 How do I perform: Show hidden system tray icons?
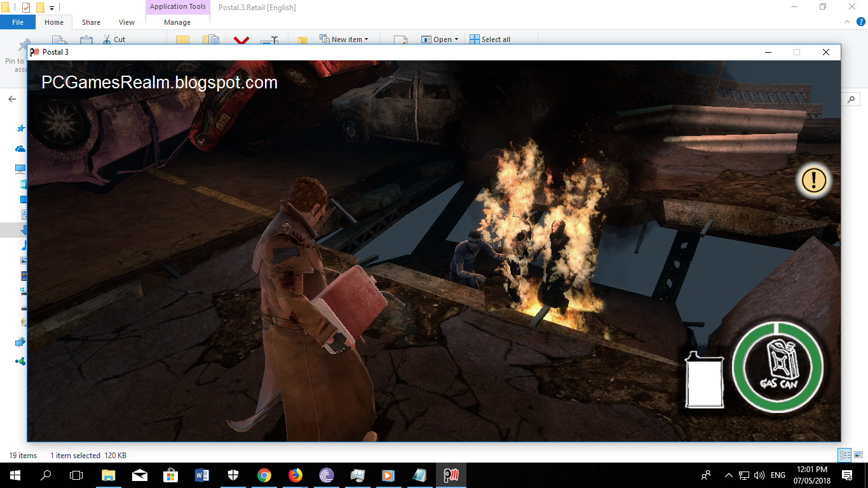coord(728,475)
